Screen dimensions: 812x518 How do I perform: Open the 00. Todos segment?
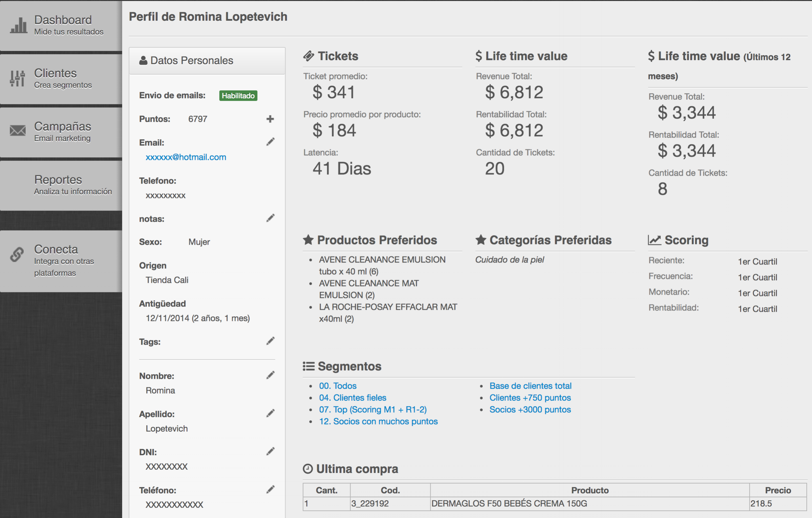[x=337, y=386]
